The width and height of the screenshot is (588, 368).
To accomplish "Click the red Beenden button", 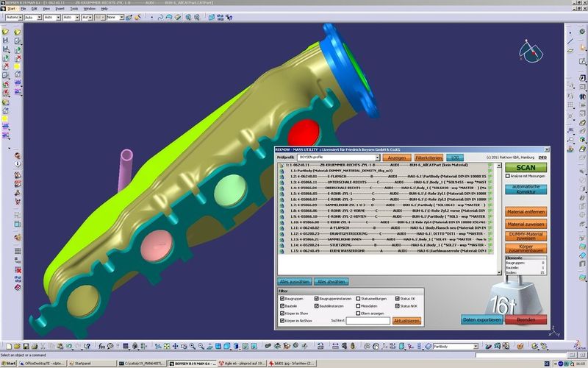I will 526,319.
